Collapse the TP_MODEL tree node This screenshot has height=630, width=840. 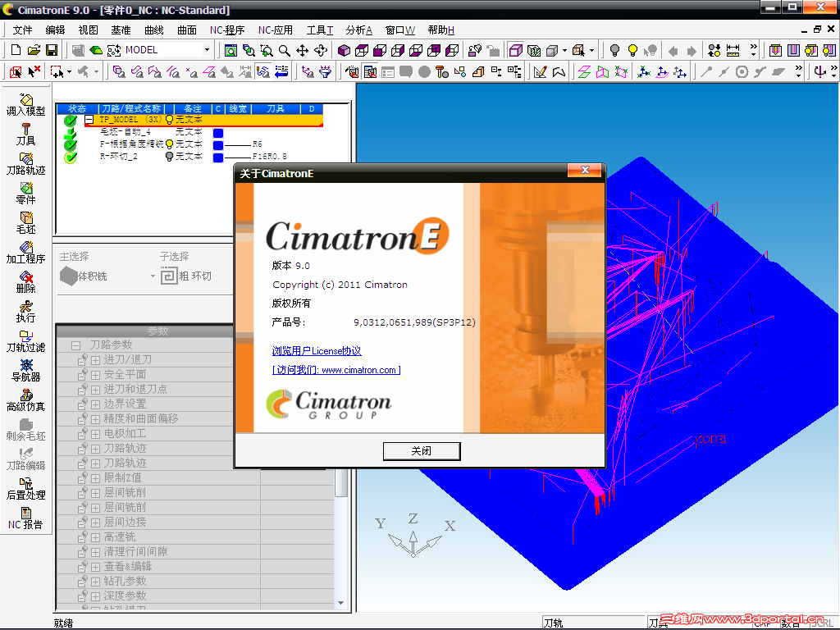(x=89, y=120)
